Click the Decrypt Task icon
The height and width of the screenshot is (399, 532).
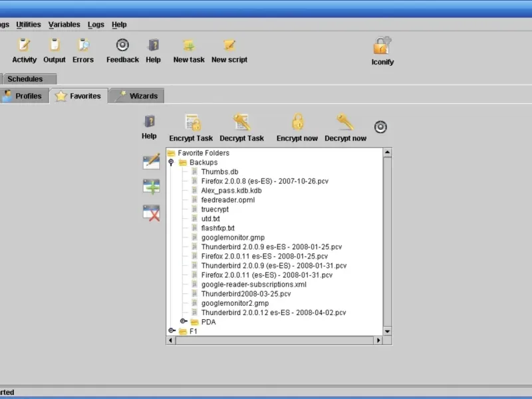click(x=242, y=122)
